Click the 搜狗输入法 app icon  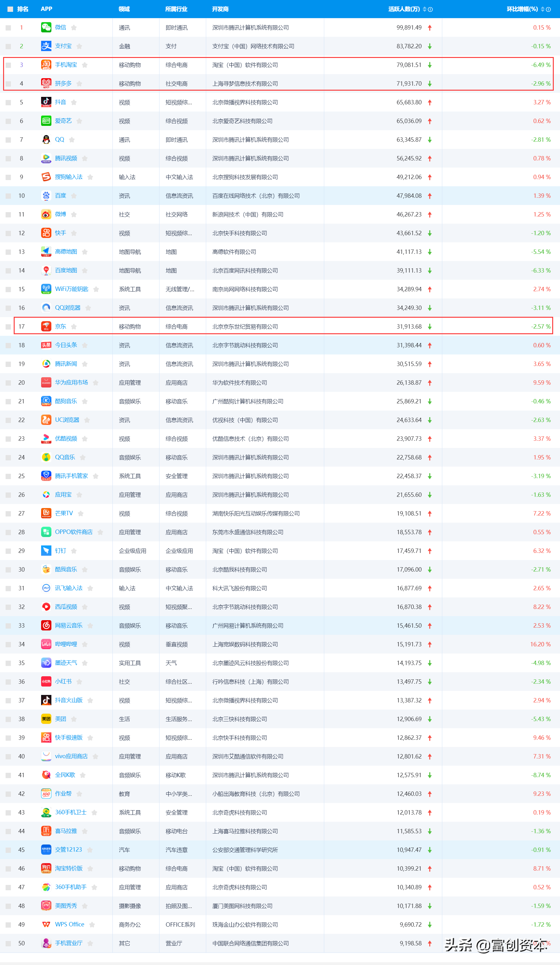(x=46, y=177)
